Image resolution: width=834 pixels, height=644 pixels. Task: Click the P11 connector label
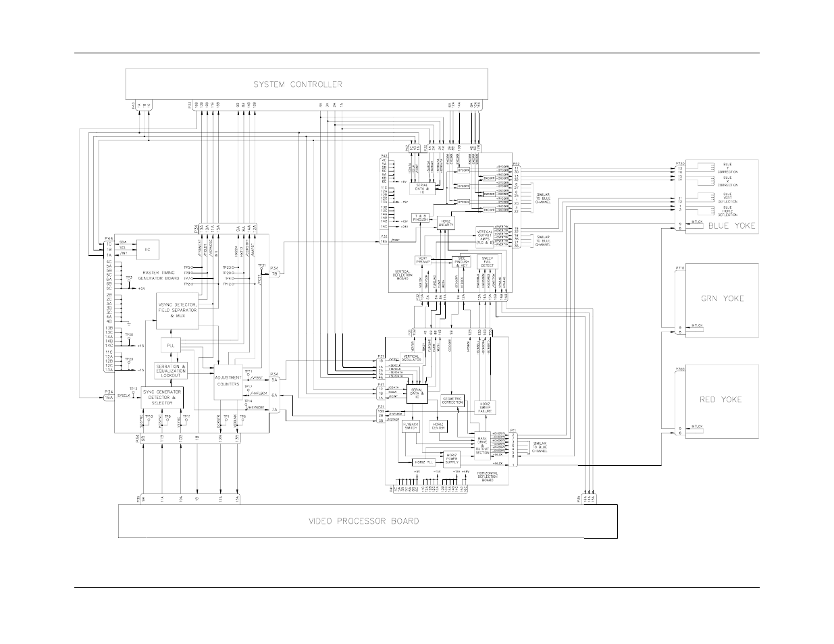pos(514,429)
